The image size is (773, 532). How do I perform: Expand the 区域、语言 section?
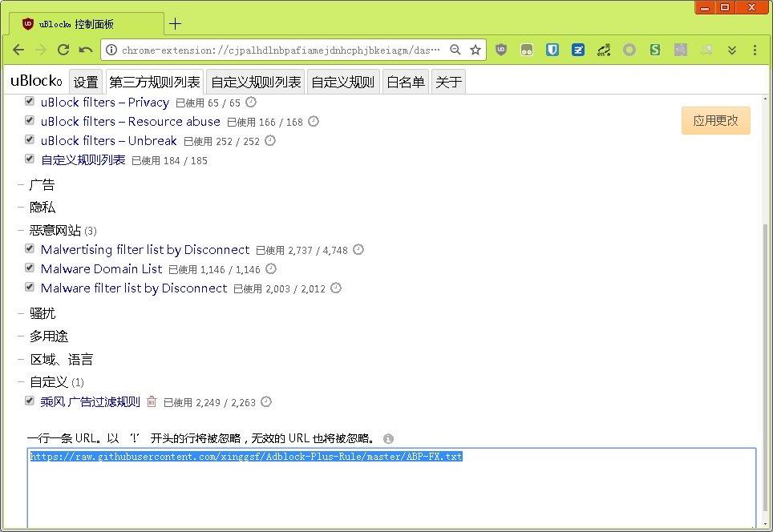click(x=61, y=360)
